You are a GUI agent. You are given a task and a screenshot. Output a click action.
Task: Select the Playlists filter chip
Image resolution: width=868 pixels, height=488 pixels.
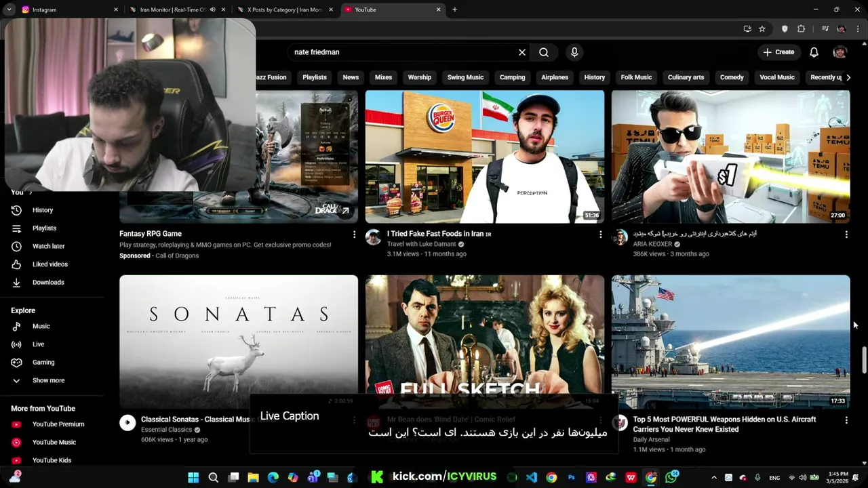[315, 77]
